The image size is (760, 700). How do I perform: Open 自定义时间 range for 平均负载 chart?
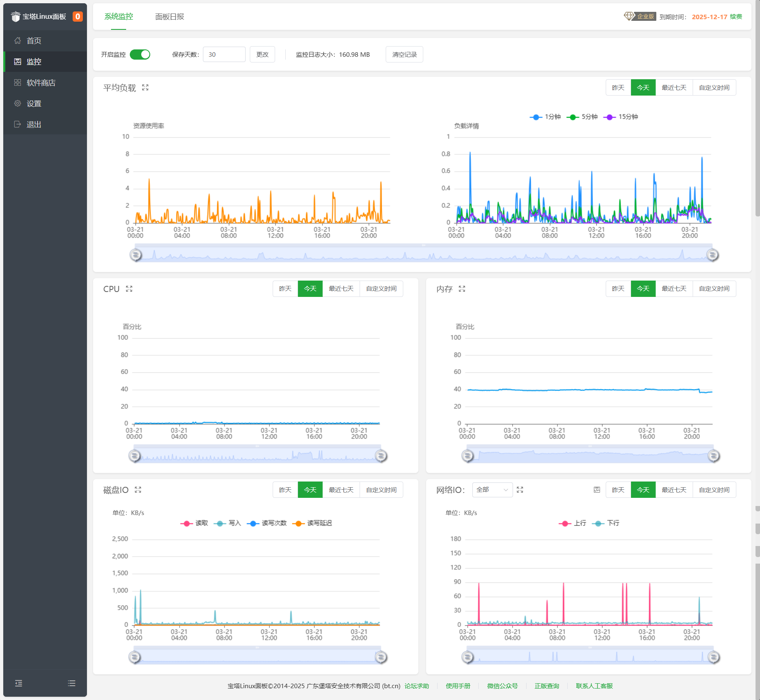coord(714,88)
